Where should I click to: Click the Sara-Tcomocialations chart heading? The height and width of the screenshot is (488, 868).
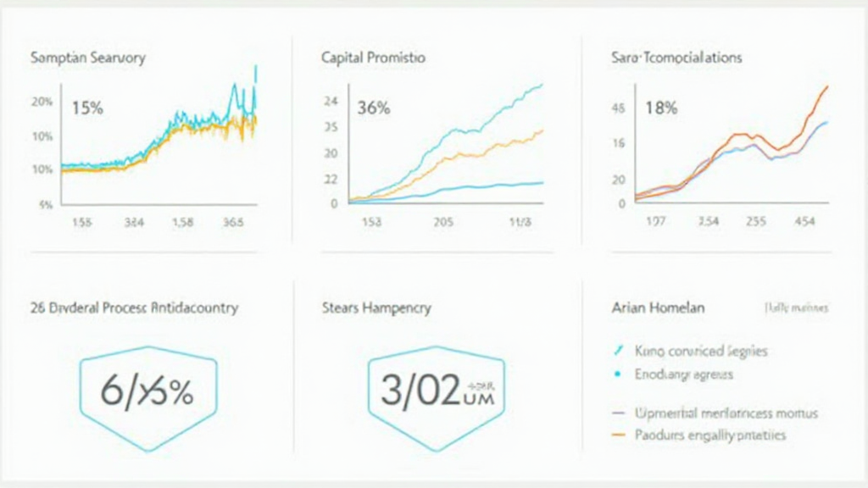[676, 58]
